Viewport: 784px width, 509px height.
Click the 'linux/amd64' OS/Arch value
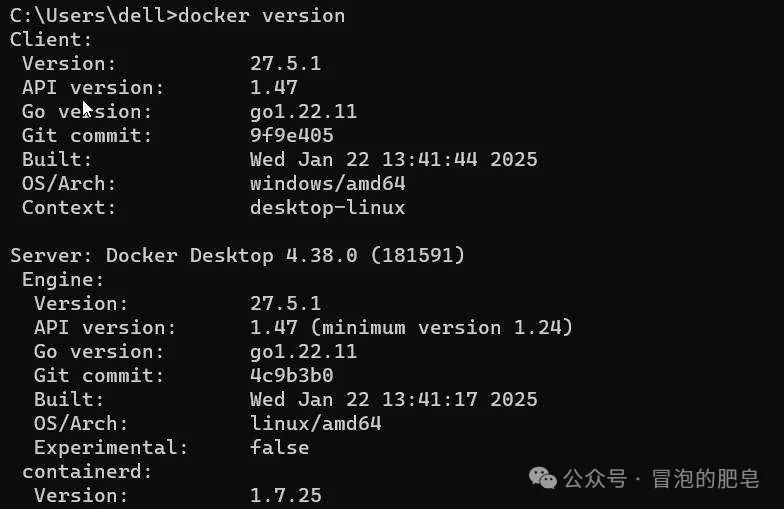point(315,423)
